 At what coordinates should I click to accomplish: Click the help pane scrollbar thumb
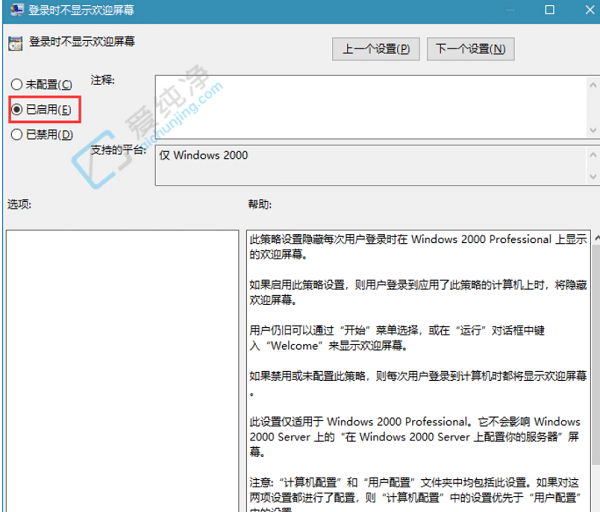[x=596, y=355]
